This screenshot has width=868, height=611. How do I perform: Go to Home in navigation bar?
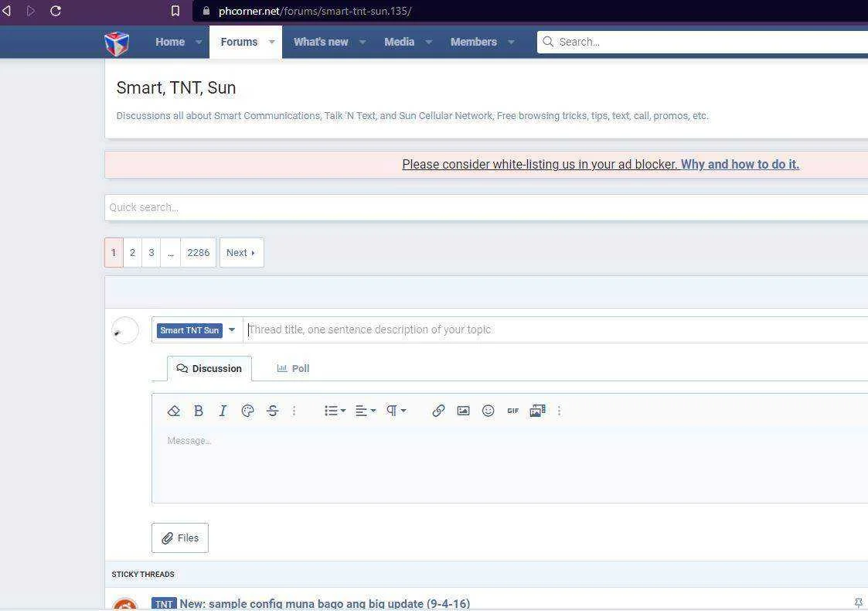[170, 42]
